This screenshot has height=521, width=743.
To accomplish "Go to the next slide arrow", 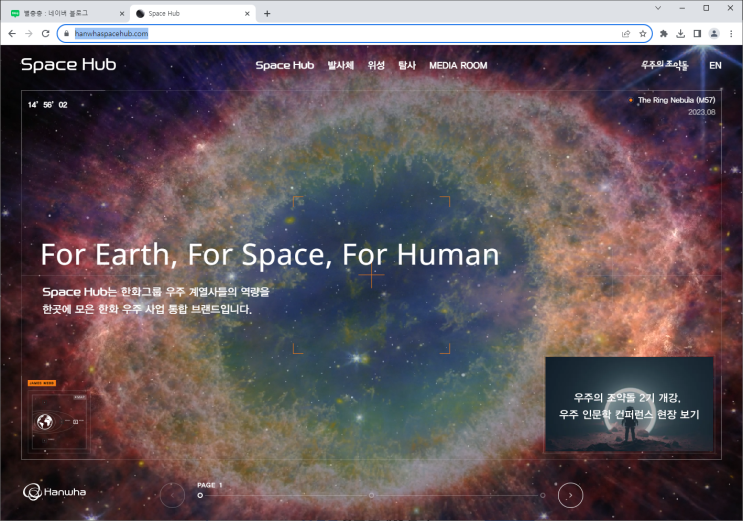I will click(x=570, y=495).
